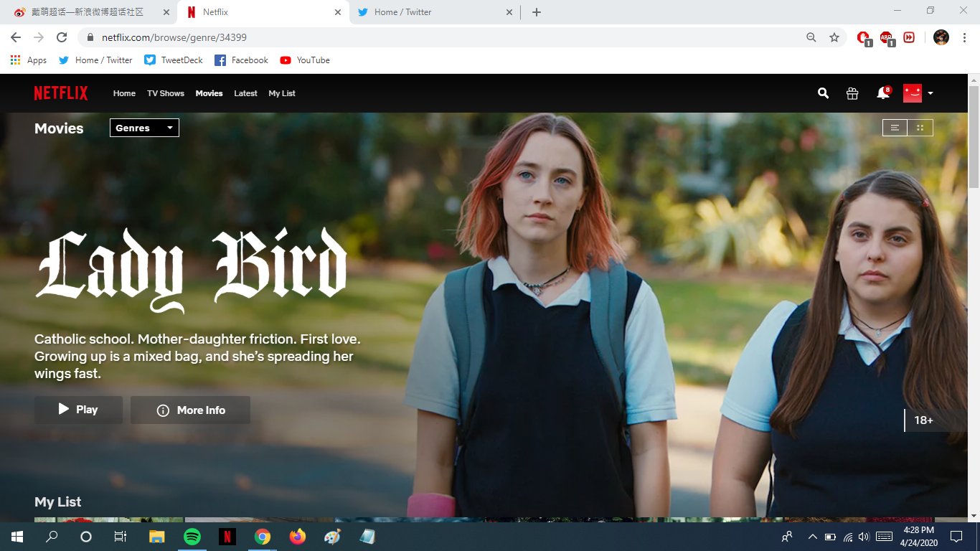Open the ABP adblock extension icon
The width and height of the screenshot is (980, 551).
pos(887,37)
